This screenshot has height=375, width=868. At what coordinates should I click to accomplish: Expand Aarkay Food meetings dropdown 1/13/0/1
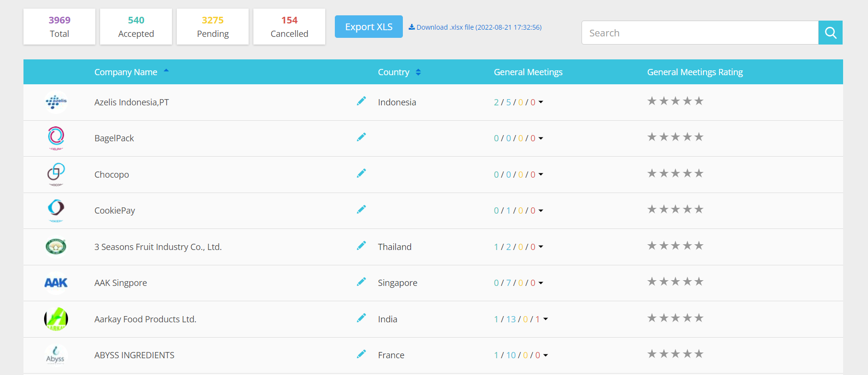(546, 319)
